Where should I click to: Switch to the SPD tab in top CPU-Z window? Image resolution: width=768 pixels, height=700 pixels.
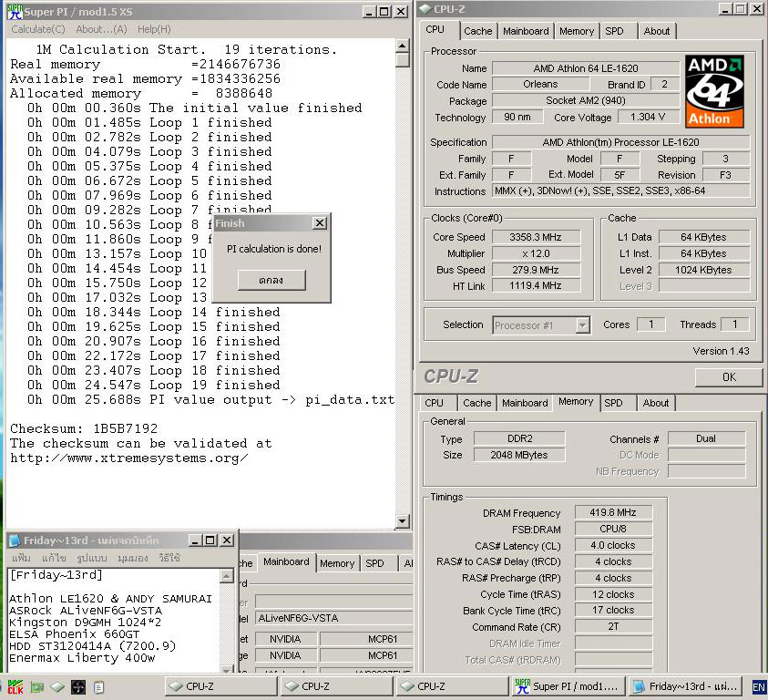[x=614, y=31]
